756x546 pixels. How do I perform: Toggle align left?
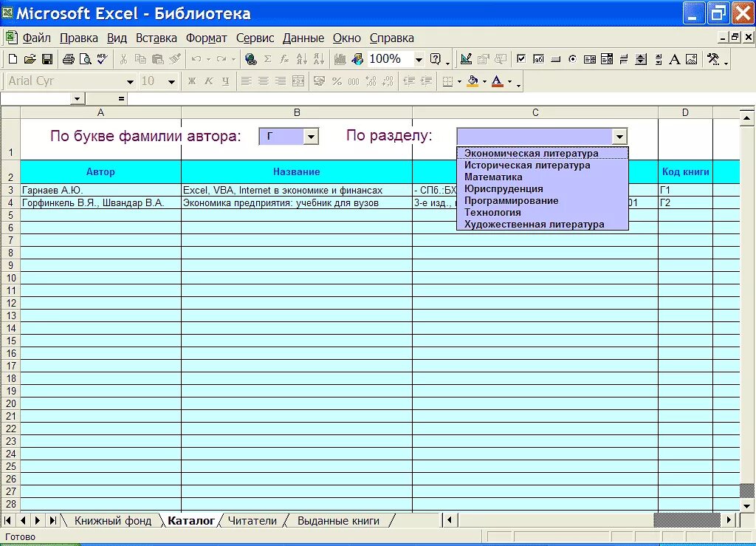click(x=246, y=81)
